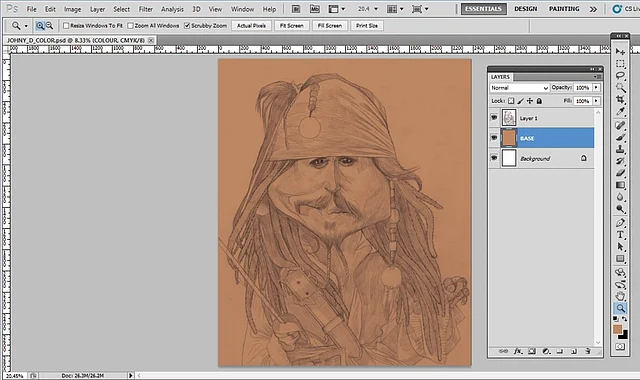Toggle lock all
This screenshot has height=380, width=640.
click(539, 101)
